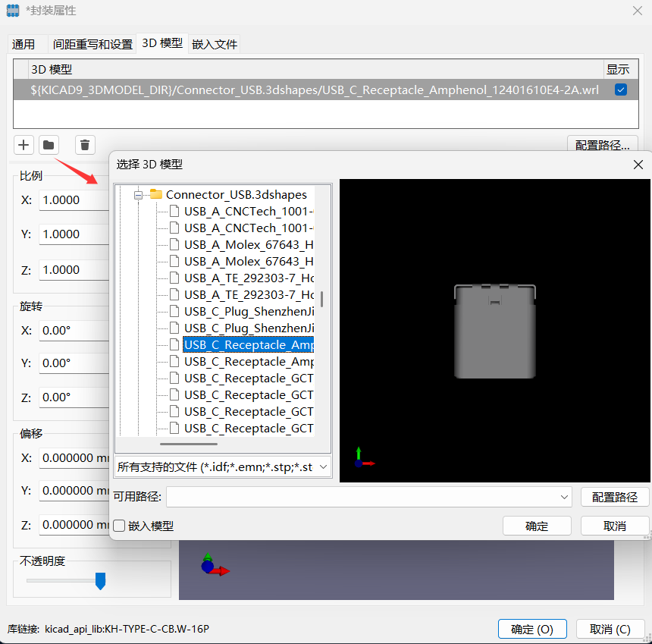This screenshot has height=644, width=652.
Task: Select the first USB_A_CNCTech_1001 file
Action: pyautogui.click(x=249, y=212)
